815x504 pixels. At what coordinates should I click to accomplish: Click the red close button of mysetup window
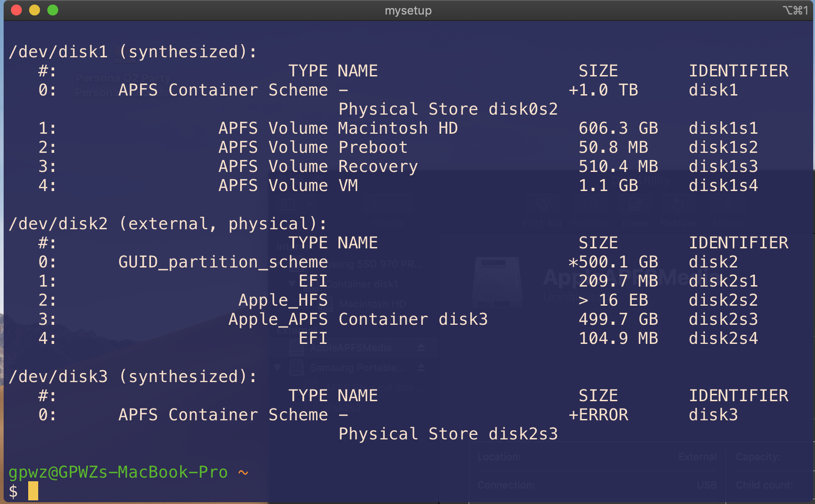[x=16, y=10]
